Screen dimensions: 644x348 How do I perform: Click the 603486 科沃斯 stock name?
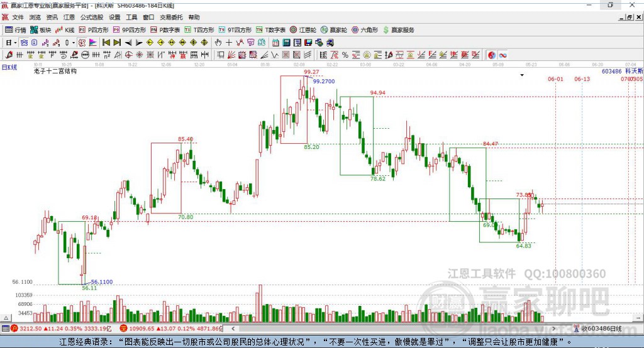pos(622,71)
